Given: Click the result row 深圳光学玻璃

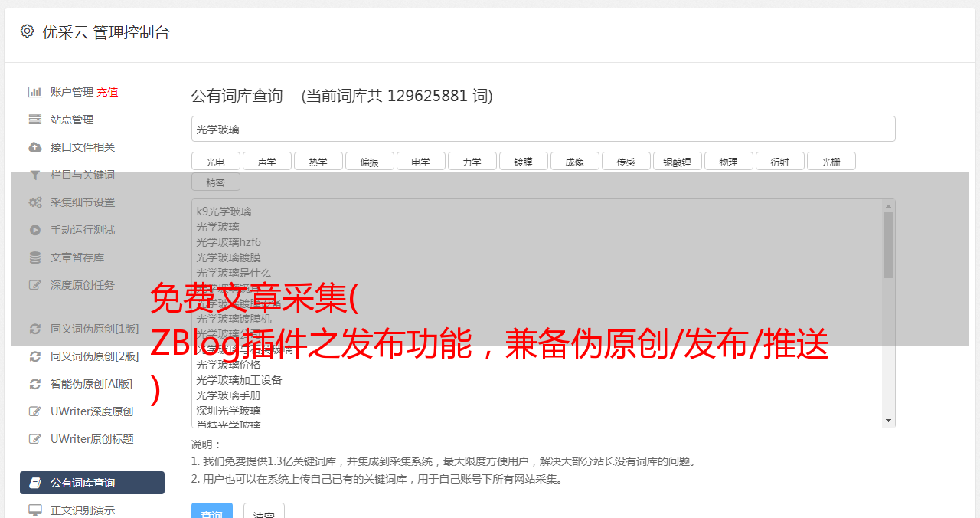Looking at the screenshot, I should click(x=228, y=411).
